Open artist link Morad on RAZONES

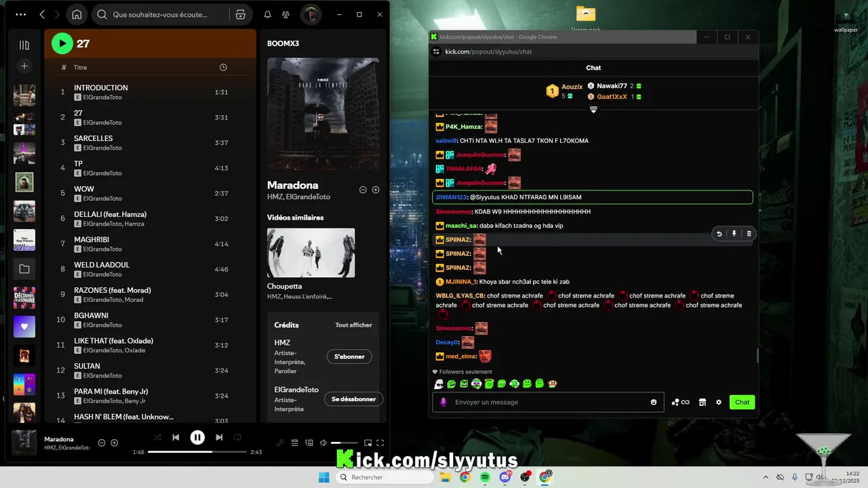(x=134, y=300)
